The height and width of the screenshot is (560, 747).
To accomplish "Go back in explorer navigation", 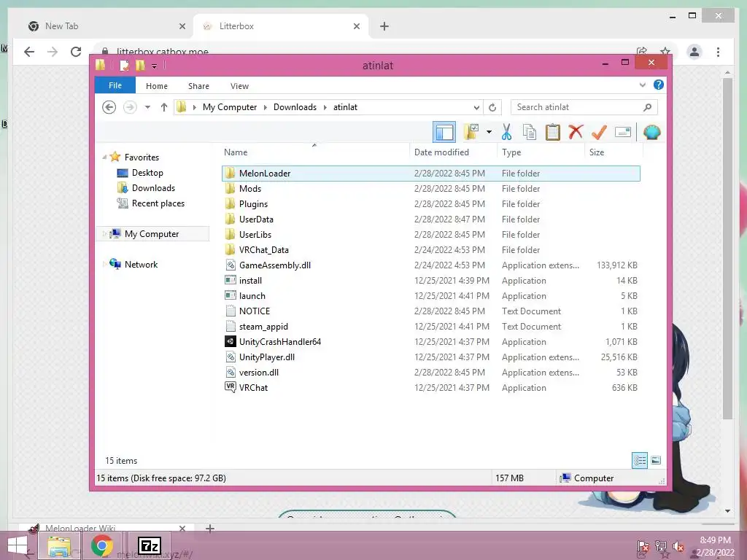I will coord(109,107).
